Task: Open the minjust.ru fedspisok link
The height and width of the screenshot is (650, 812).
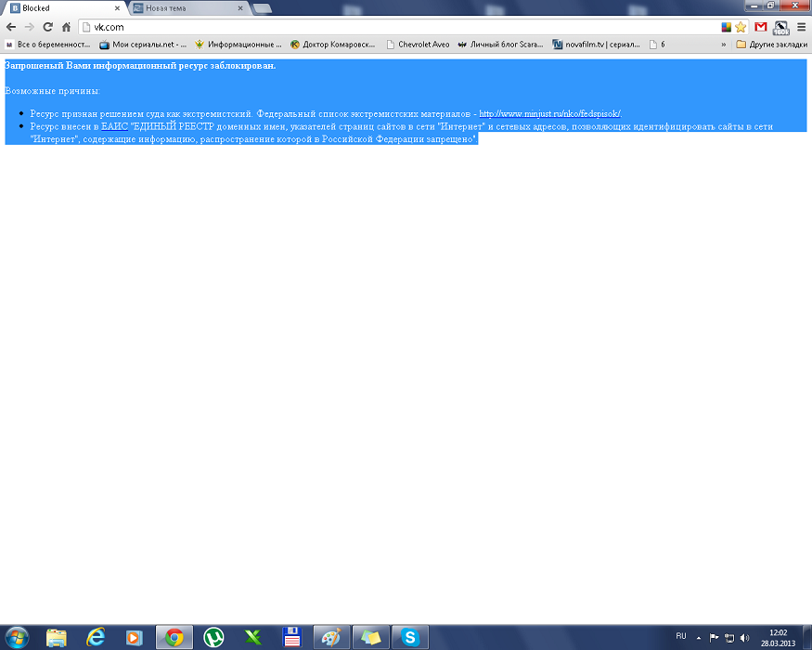Action: pos(549,113)
